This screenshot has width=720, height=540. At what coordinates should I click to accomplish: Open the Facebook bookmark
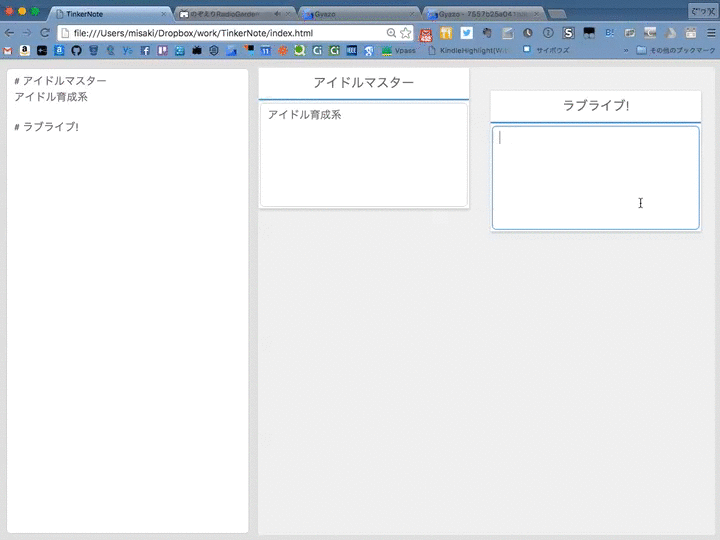tap(145, 51)
